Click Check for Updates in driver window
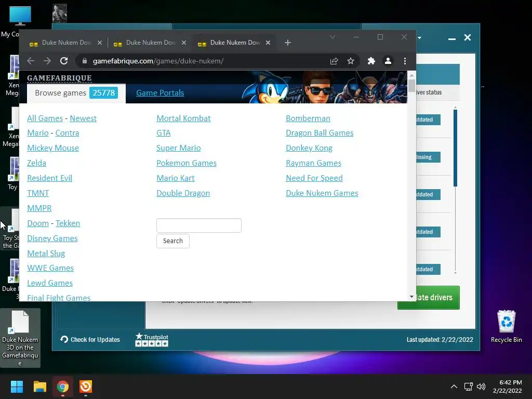The height and width of the screenshot is (399, 532). coord(90,340)
